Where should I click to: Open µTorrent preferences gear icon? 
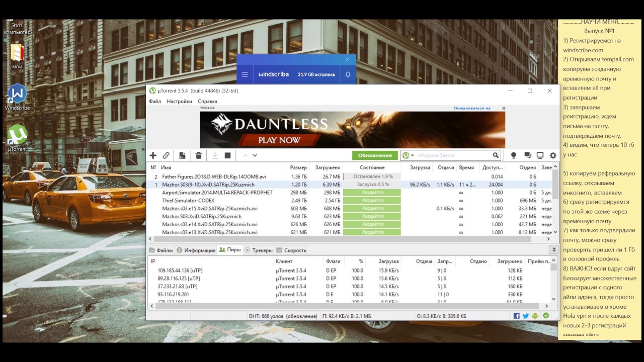point(553,155)
